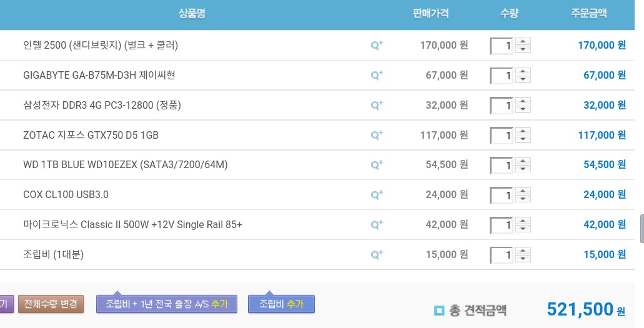Click quantity field for 마이크로닉스 Classic II
Screen dimensions: 644x328
pos(502,225)
